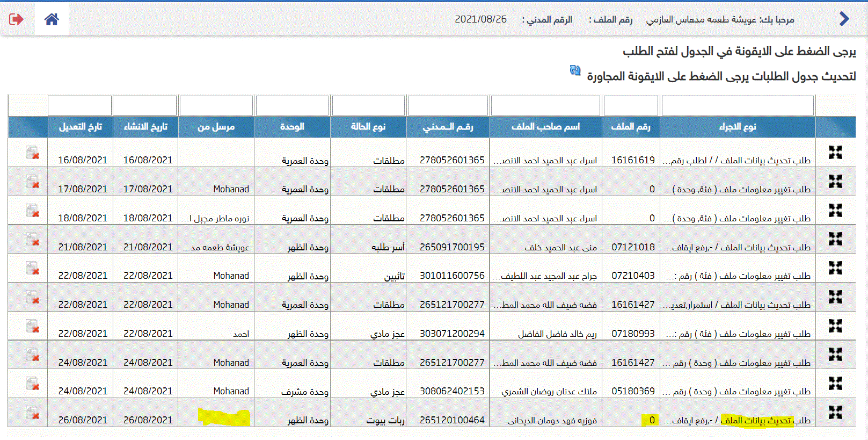
Task: Click filter box above رقم المدني column
Action: [x=448, y=106]
